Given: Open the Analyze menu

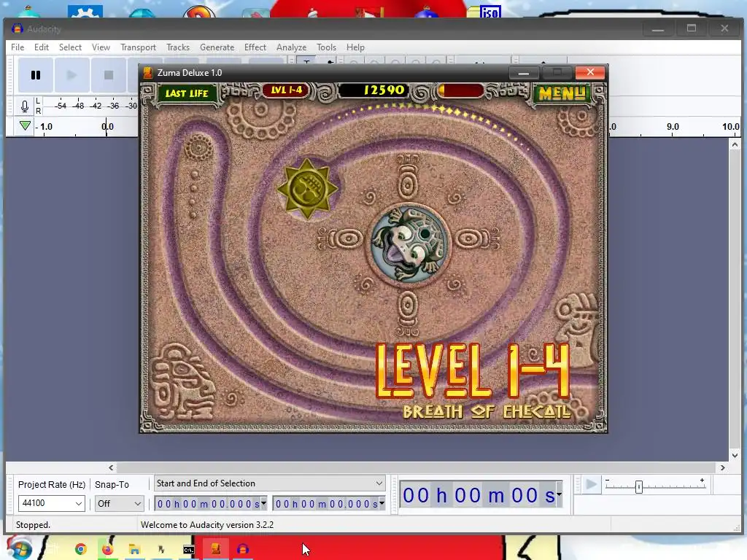Looking at the screenshot, I should click(291, 47).
